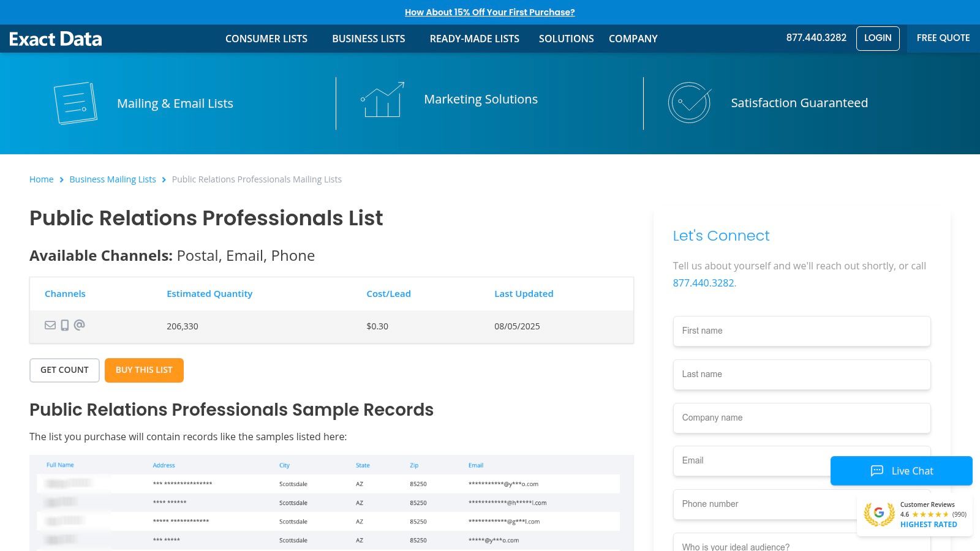Click the 08/05/2025 date value
Viewport: 980px width, 551px height.
[x=517, y=326]
